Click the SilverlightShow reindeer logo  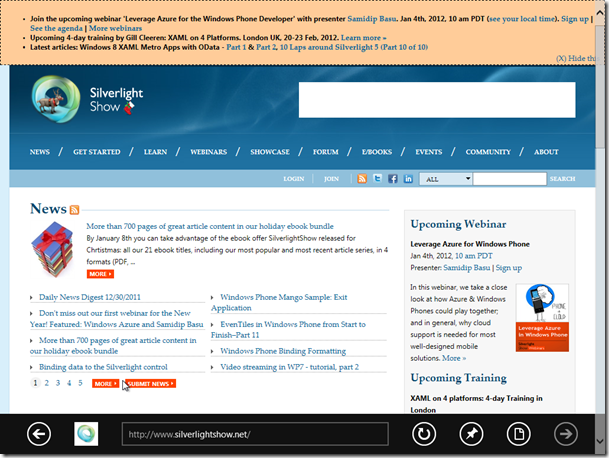[x=56, y=99]
